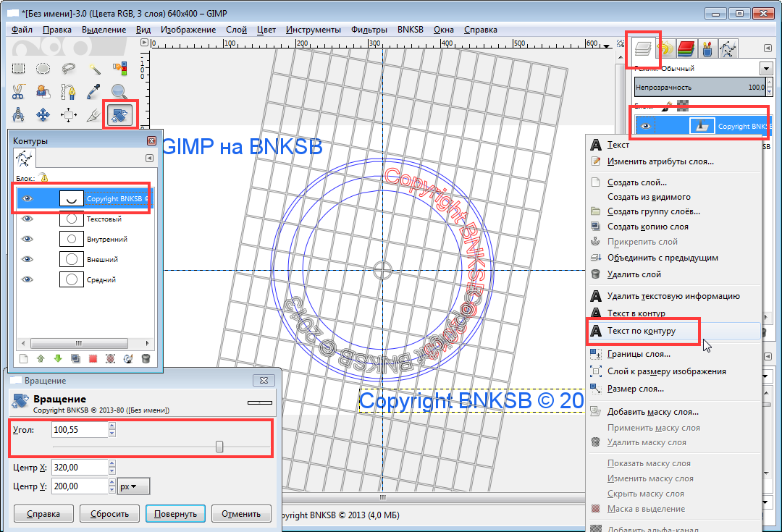Screen dimensions: 782x532
Task: Toggle visibility of Copyright BNKSB path
Action: click(28, 198)
